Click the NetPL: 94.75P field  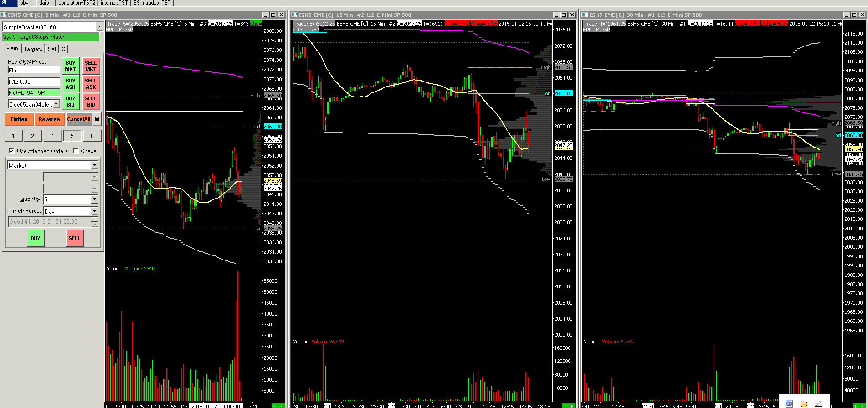[x=34, y=92]
